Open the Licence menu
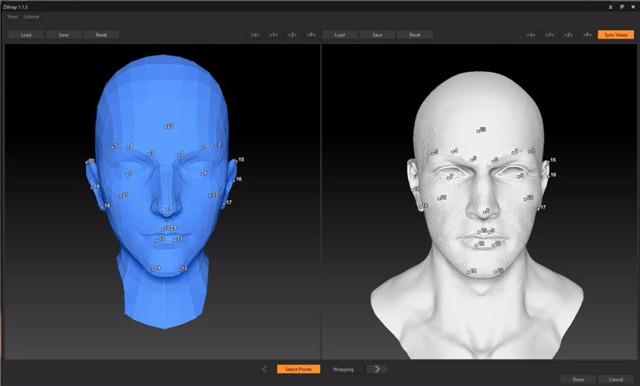Image resolution: width=640 pixels, height=386 pixels. pos(31,17)
